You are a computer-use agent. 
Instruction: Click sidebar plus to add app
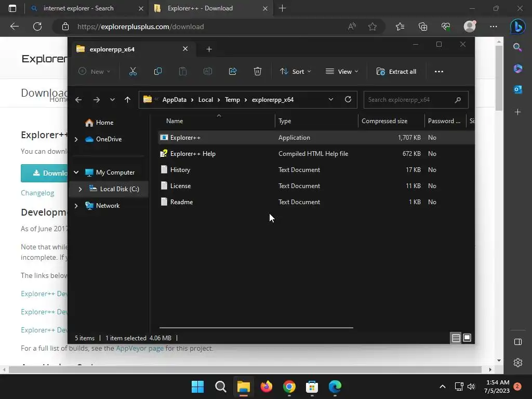click(x=517, y=112)
